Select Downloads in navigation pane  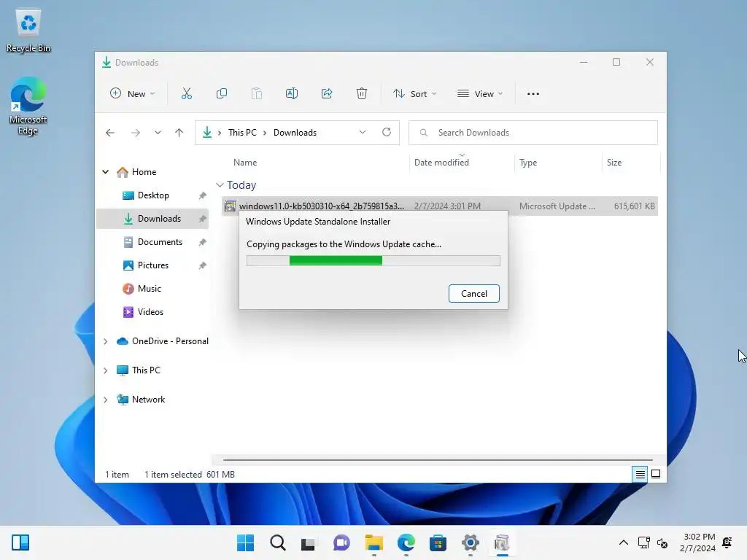[x=152, y=219]
